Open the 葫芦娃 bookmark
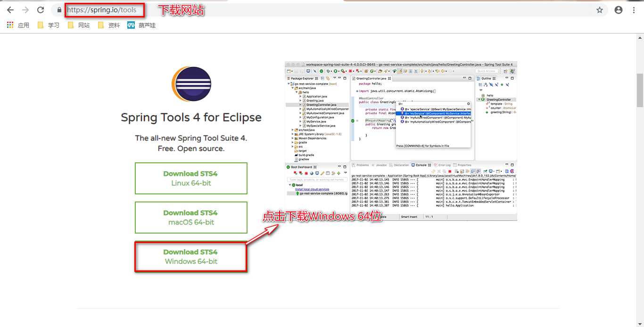This screenshot has height=327, width=644. (141, 25)
